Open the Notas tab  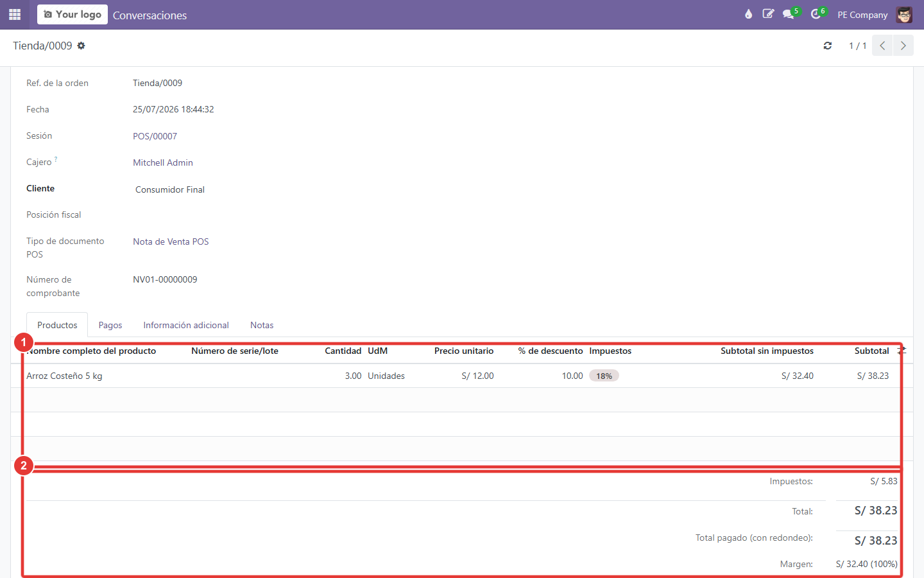(262, 325)
